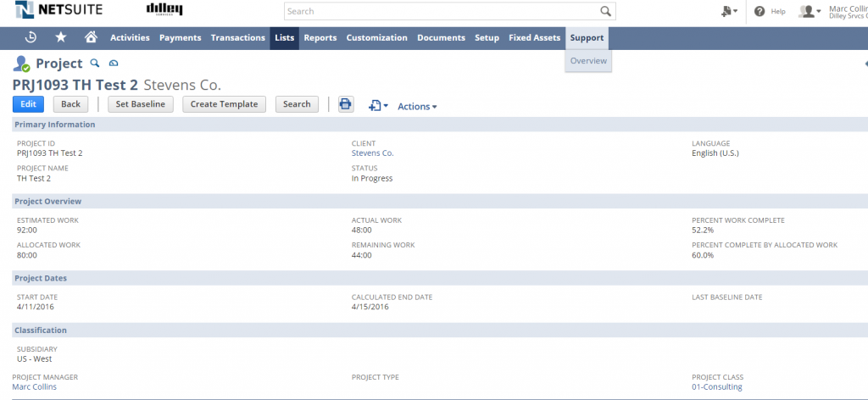
Task: Open the Create New document dropdown
Action: coord(728,11)
